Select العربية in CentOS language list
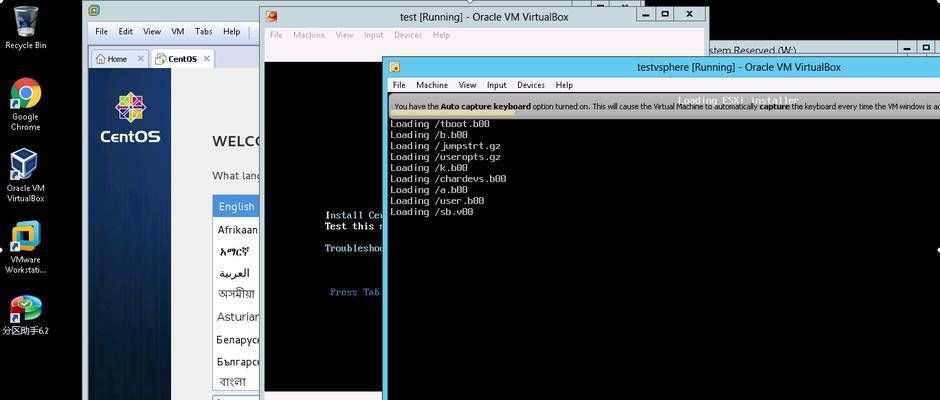The width and height of the screenshot is (940, 400). click(236, 273)
